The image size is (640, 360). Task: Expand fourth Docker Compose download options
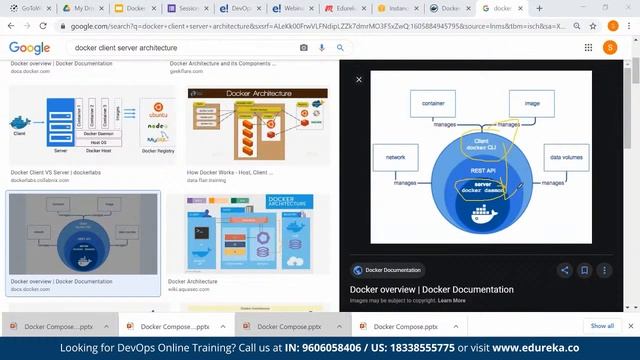(x=456, y=327)
